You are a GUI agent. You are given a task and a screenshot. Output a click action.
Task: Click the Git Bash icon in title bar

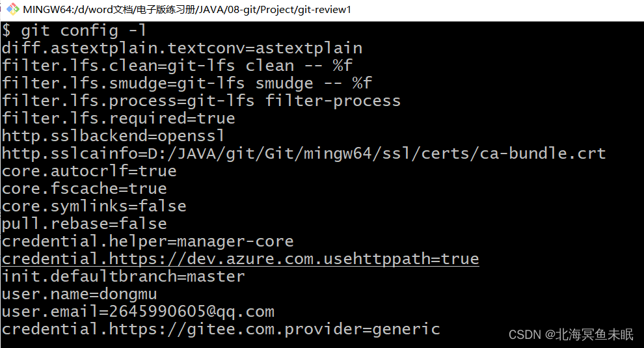tap(13, 9)
